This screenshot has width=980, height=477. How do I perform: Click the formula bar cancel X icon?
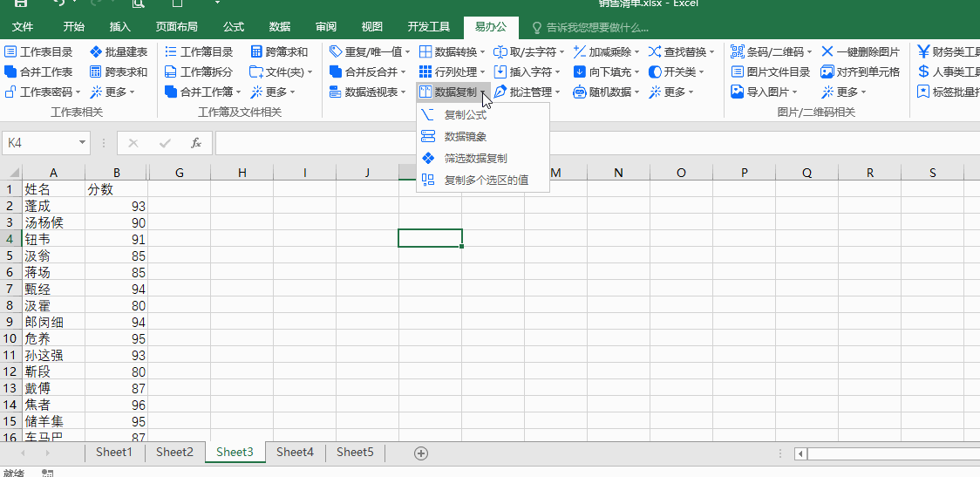coord(133,143)
